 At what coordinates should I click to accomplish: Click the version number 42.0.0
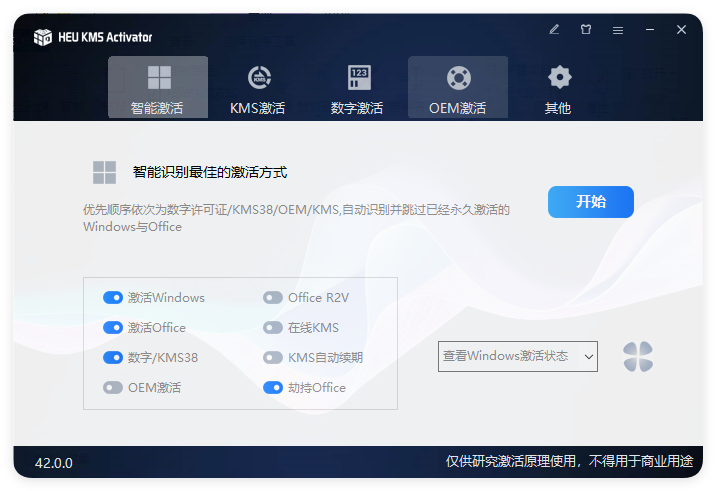(54, 463)
